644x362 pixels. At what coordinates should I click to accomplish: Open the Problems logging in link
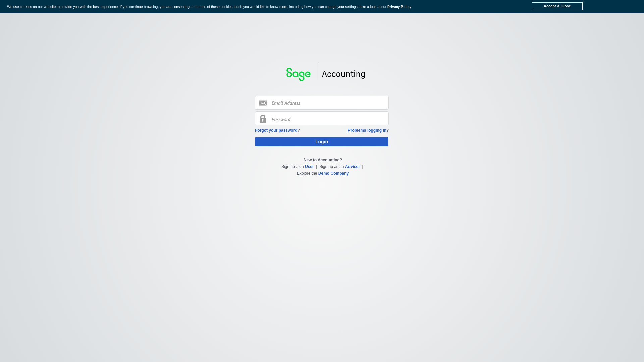pyautogui.click(x=367, y=130)
